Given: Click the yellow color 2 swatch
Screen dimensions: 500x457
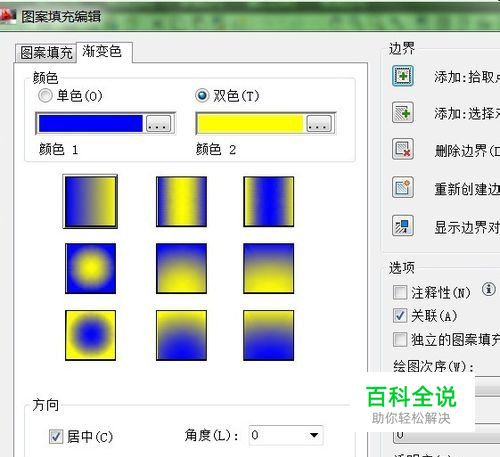Looking at the screenshot, I should (251, 123).
